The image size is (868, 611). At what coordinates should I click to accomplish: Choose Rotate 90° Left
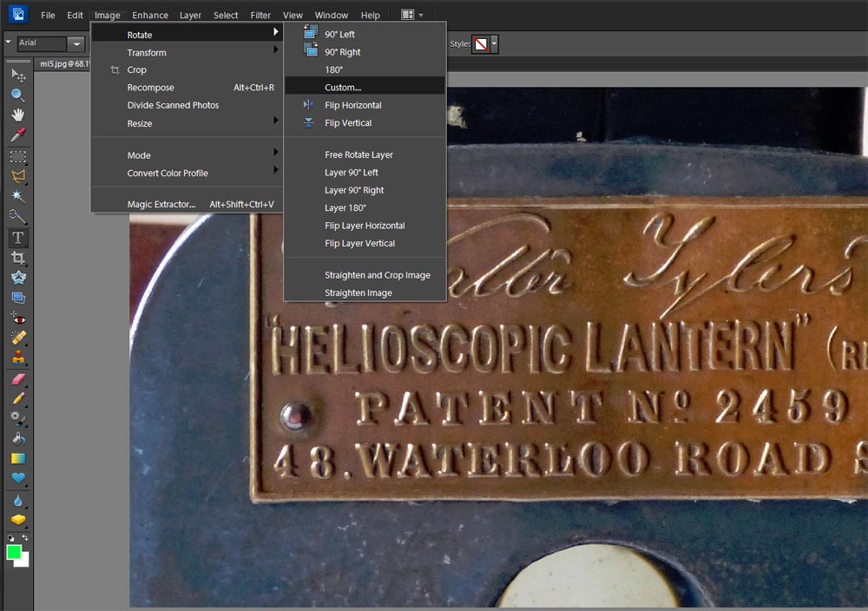pos(365,35)
